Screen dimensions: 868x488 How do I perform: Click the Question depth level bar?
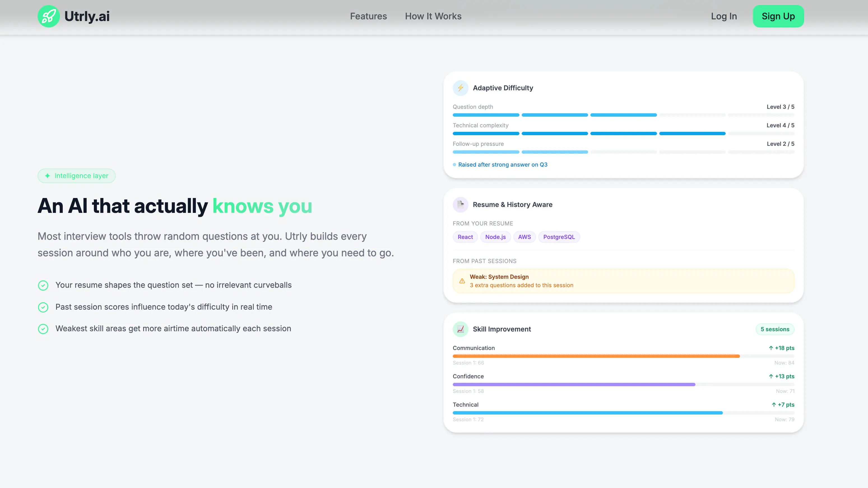(x=623, y=115)
